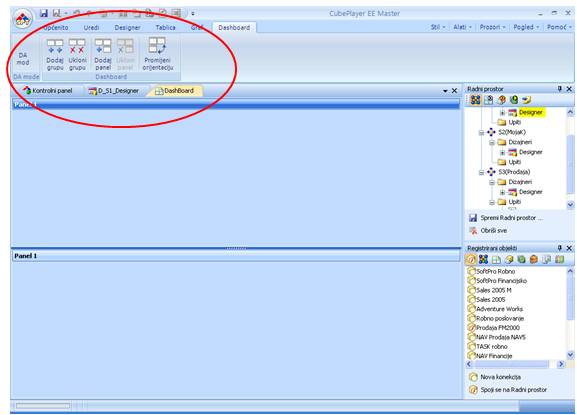Viewport: 577px width, 415px height.
Task: Click the Dodaj grupu ribbon icon
Action: point(55,54)
